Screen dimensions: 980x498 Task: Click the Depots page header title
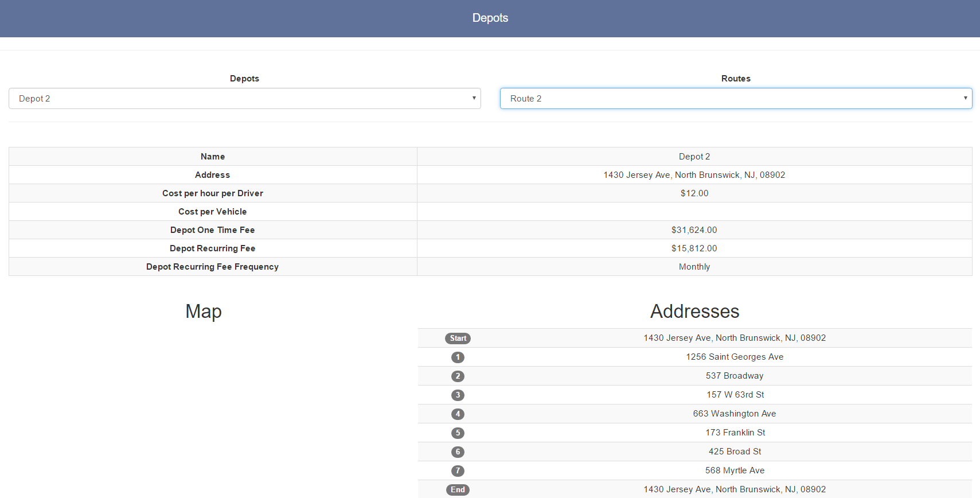click(x=490, y=18)
